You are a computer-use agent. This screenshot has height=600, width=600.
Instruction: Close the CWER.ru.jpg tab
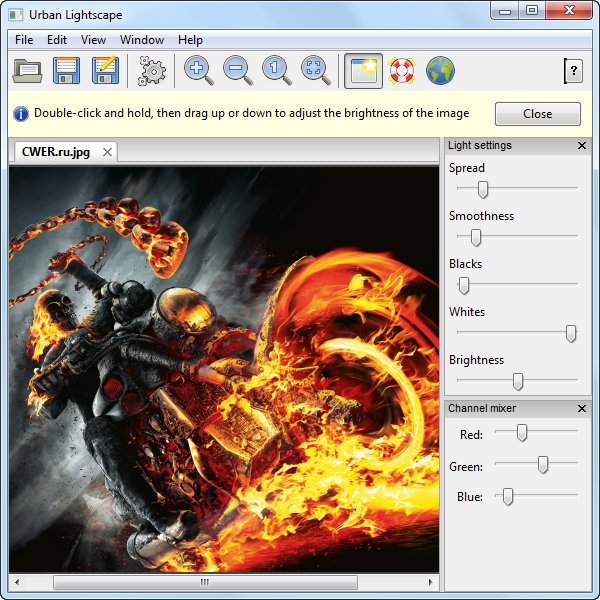pos(107,152)
